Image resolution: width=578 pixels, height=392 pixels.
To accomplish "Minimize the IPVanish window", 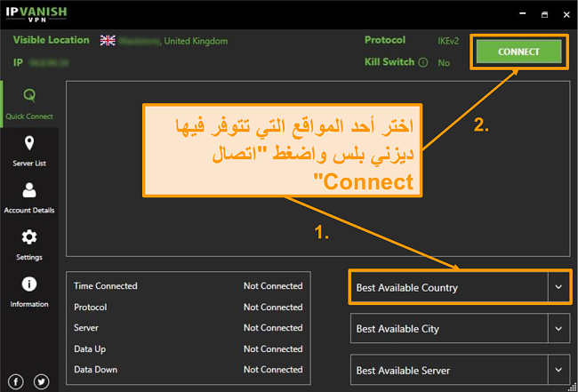I will (x=522, y=14).
